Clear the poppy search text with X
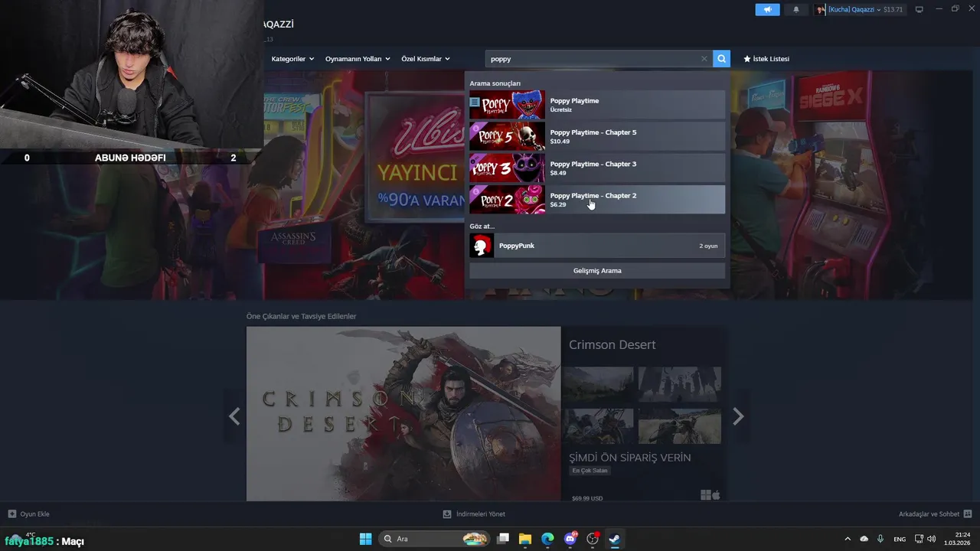Screen dimensions: 980x551 (704, 59)
